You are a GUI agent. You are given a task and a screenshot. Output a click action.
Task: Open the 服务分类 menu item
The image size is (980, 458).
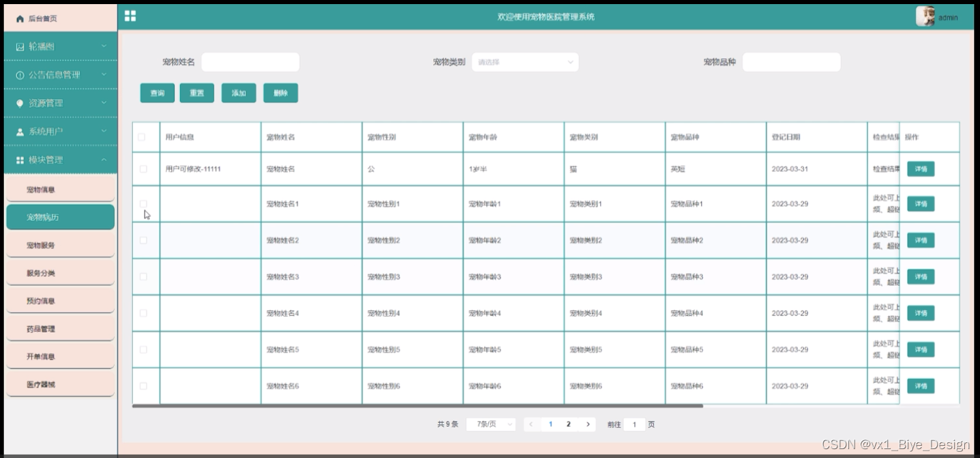tap(60, 273)
